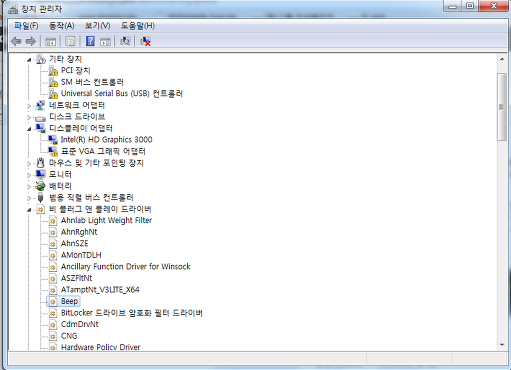This screenshot has height=370, width=511.
Task: Select the PCI 장치 entry
Action: (76, 71)
